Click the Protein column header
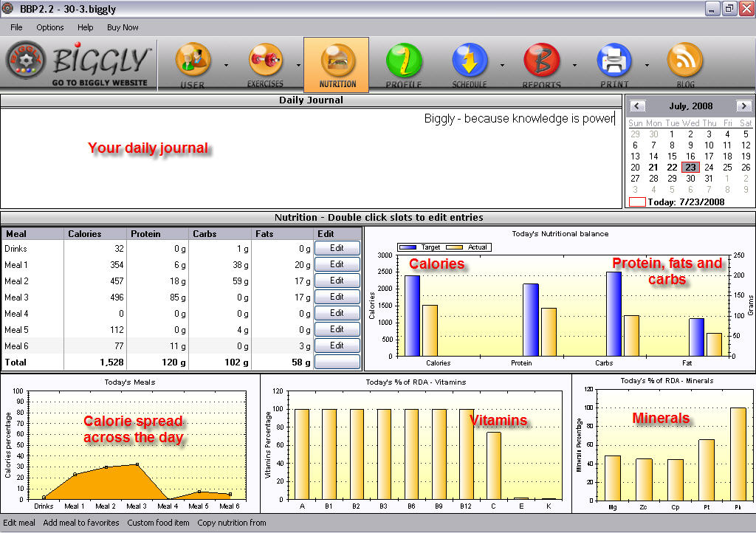 click(x=158, y=234)
